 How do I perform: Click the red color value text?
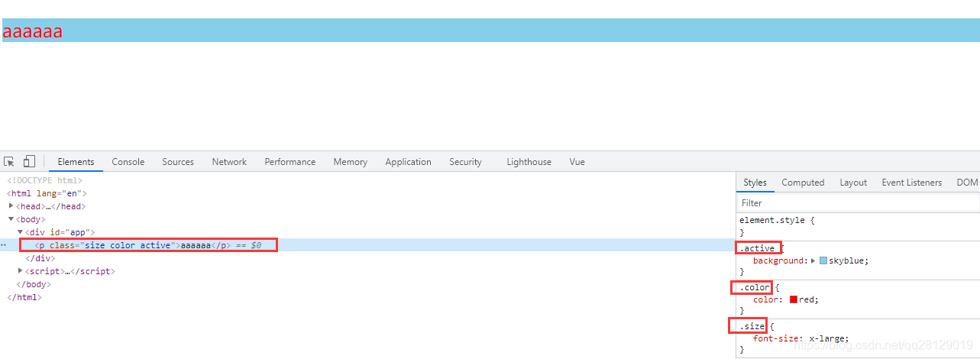pos(806,299)
